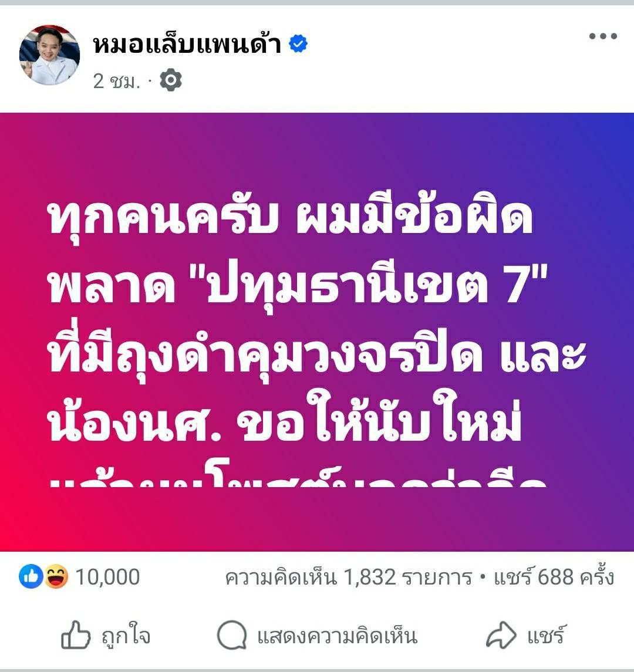Image resolution: width=634 pixels, height=672 pixels.
Task: Select the แชร์ share label
Action: point(547,634)
